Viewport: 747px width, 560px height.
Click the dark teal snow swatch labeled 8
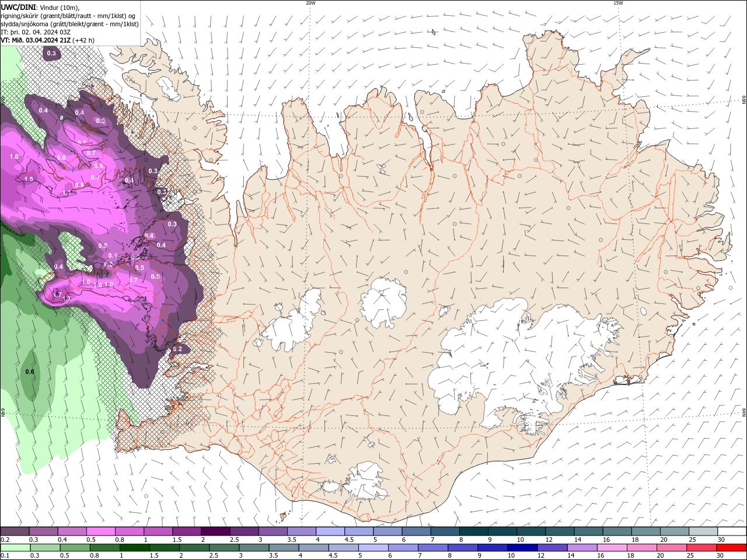pos(473,531)
